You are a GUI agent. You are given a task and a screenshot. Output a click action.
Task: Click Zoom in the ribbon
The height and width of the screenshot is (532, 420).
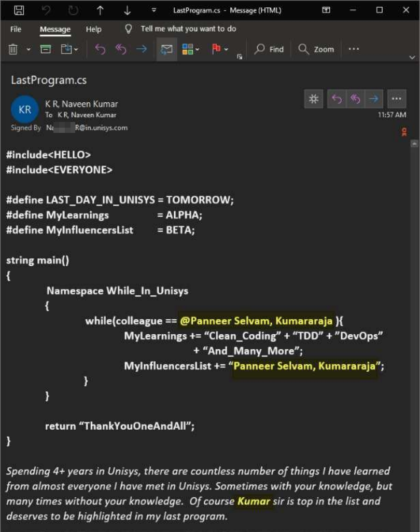point(316,49)
